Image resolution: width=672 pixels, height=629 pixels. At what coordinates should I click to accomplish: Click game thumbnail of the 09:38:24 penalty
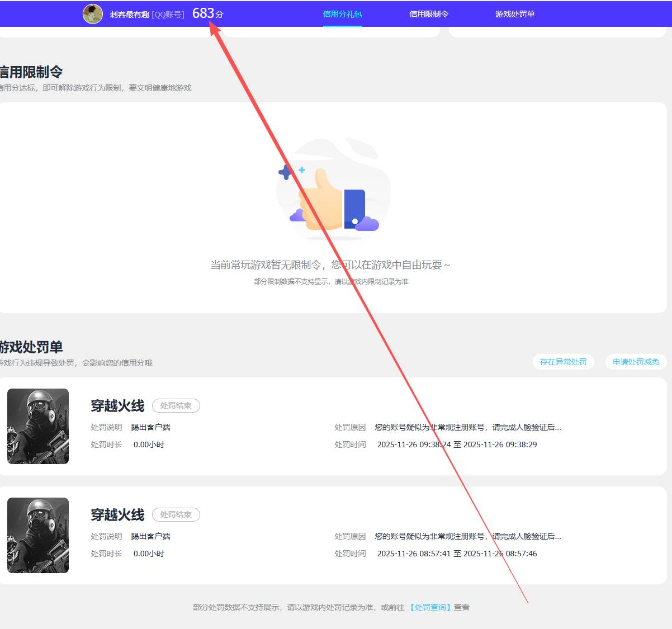point(38,426)
